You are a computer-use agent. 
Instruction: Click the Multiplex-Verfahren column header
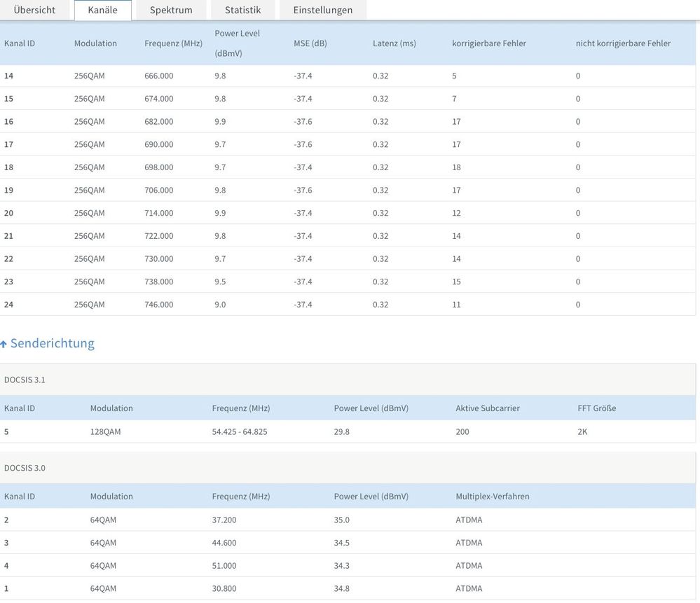coord(492,497)
